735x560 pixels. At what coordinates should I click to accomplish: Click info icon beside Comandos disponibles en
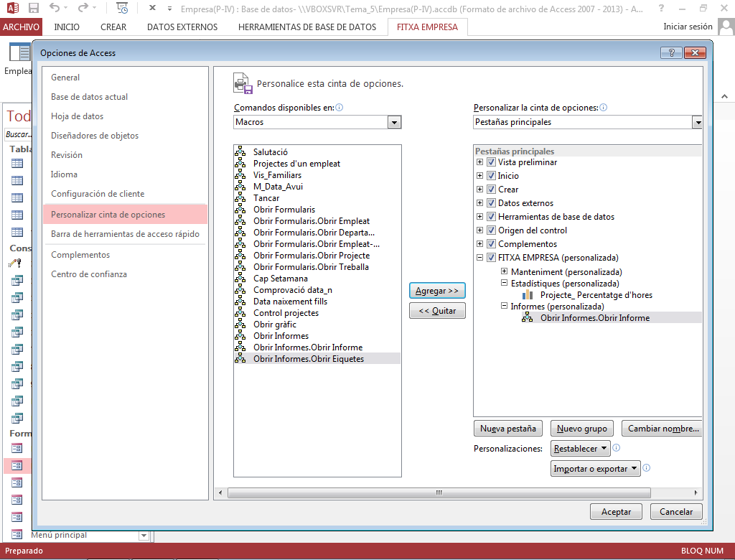pos(340,108)
